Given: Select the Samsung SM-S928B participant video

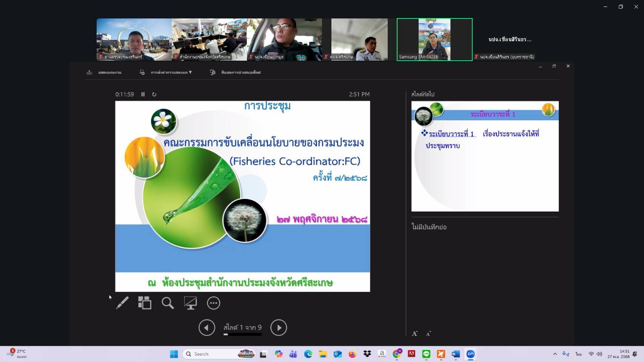Looking at the screenshot, I should pos(434,40).
